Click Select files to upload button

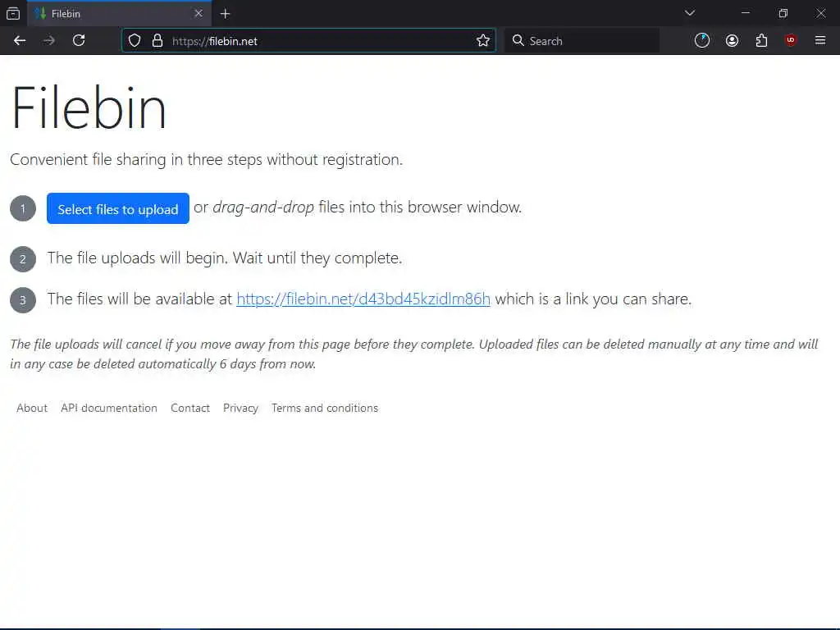(118, 209)
